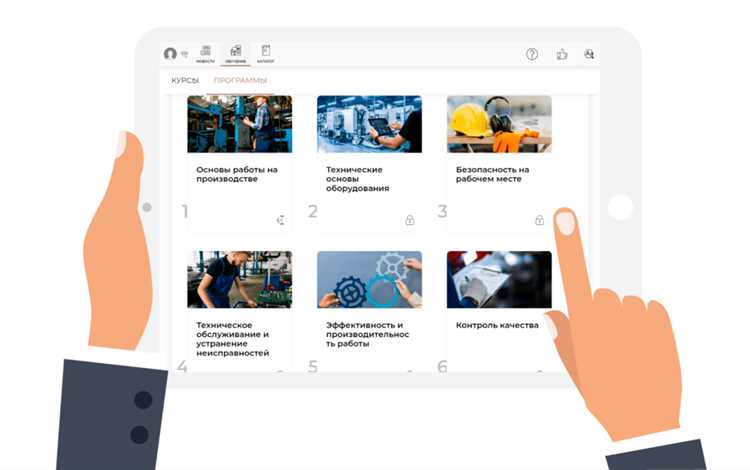Screen dimensions: 750x470
Task: Open the Learning (Обучение) section icon
Action: tap(236, 53)
